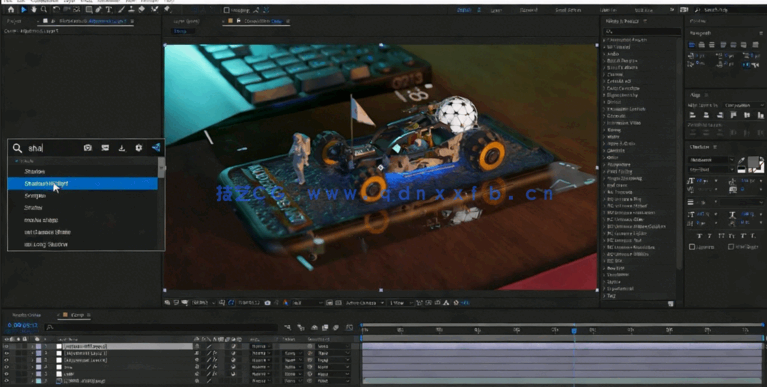Click the current timecode in timeline
The height and width of the screenshot is (387, 767).
click(x=23, y=325)
